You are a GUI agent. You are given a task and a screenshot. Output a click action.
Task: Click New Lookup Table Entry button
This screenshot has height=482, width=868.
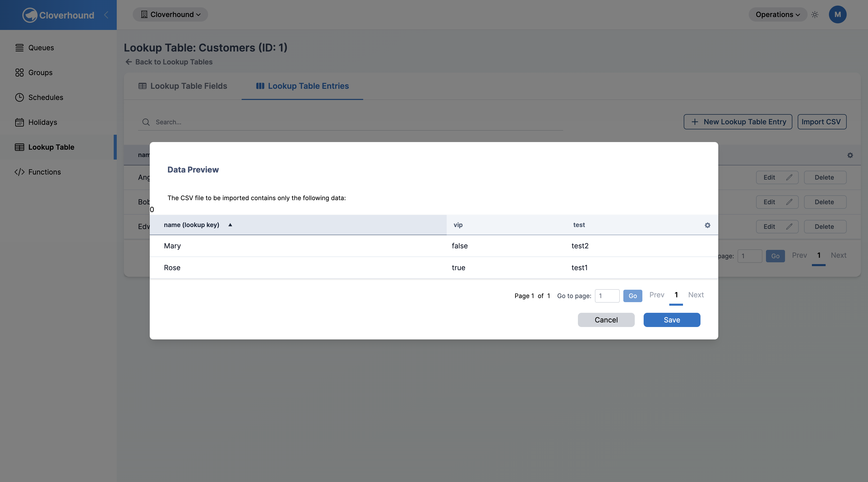738,122
